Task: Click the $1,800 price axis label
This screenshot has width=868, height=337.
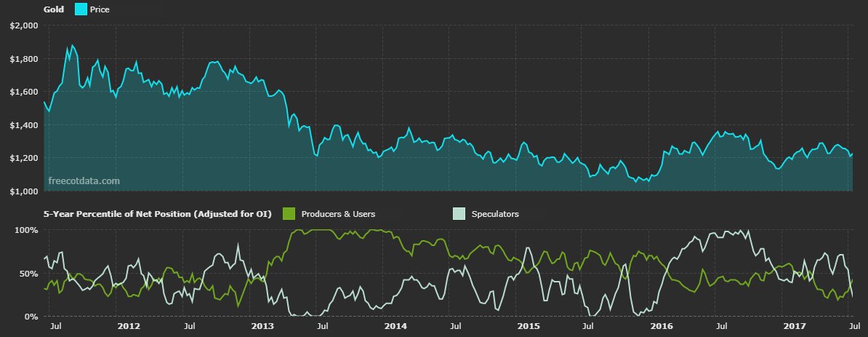Action: [24, 59]
